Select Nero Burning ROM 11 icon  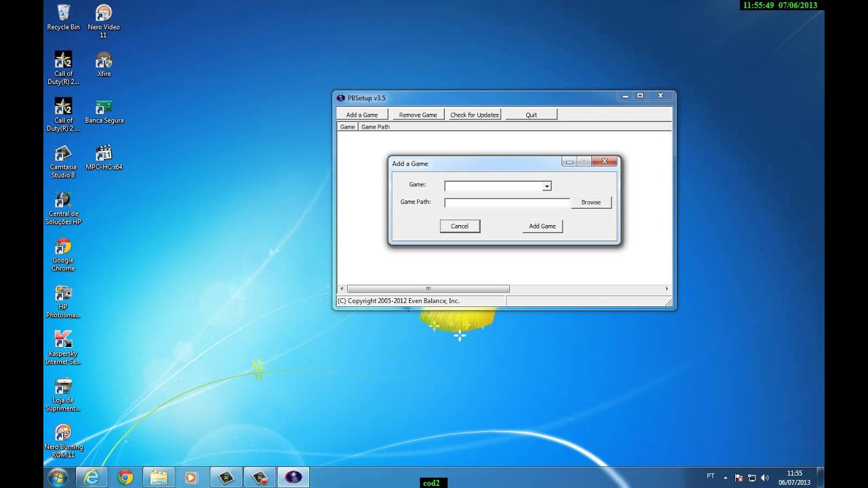pos(63,441)
